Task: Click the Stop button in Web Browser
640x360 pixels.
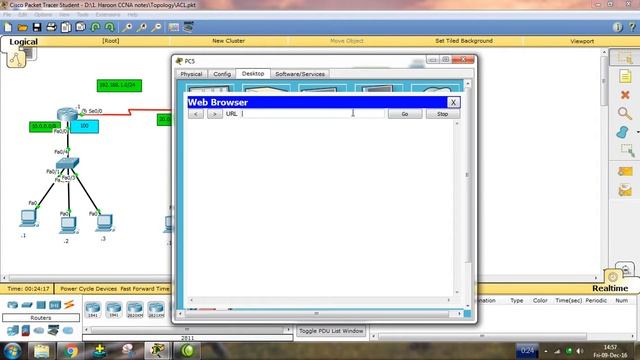Action: [443, 114]
